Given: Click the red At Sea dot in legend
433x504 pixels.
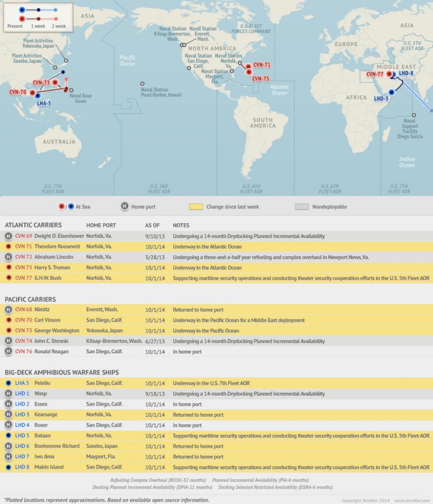Looking at the screenshot, I should [61, 207].
